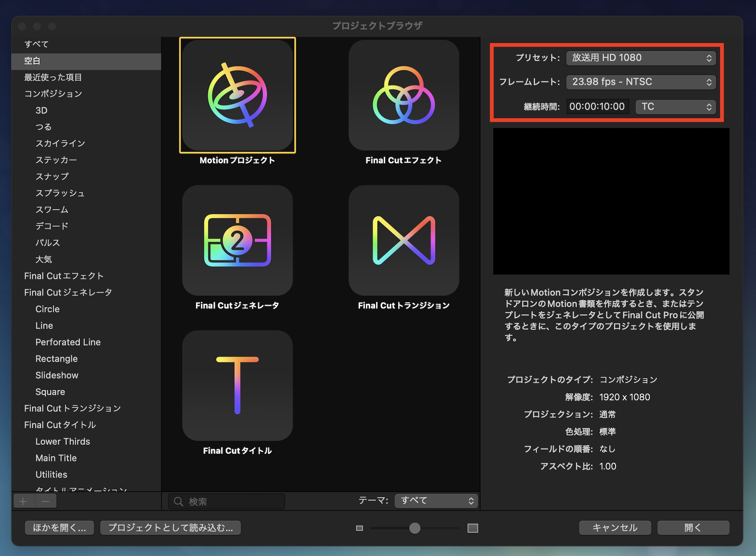
Task: Click the + icon to add a folder
Action: [x=23, y=500]
